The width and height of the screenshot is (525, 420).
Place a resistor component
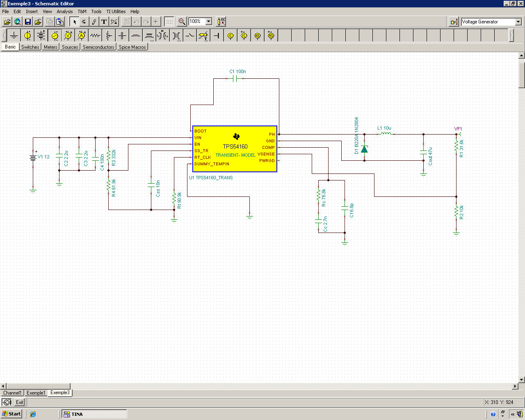coord(95,35)
